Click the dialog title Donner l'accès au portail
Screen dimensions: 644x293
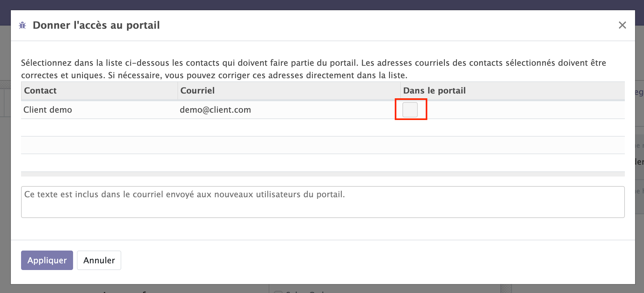coord(96,25)
